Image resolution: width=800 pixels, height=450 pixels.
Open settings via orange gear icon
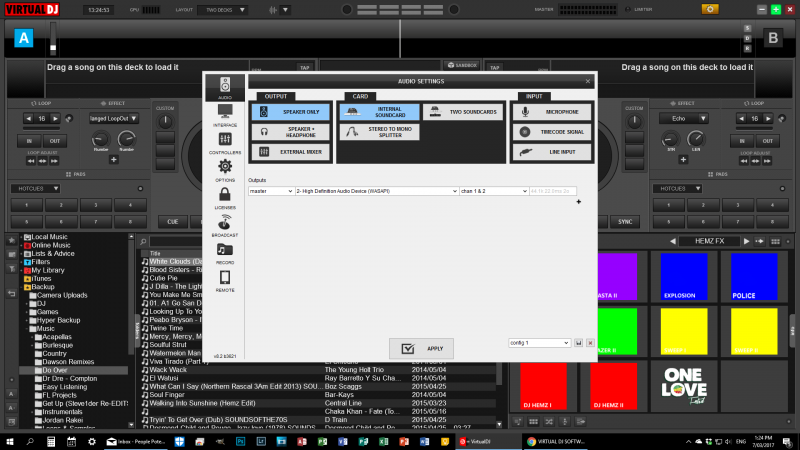coord(710,9)
